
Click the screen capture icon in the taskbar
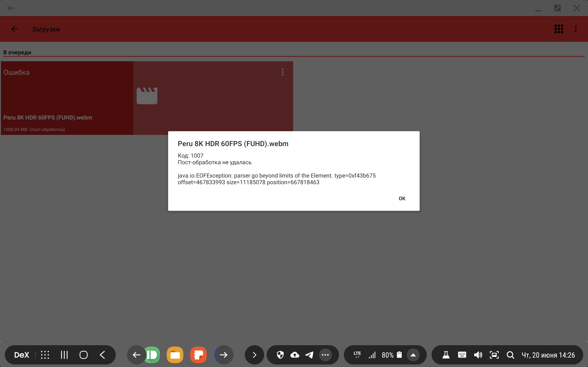tap(494, 355)
